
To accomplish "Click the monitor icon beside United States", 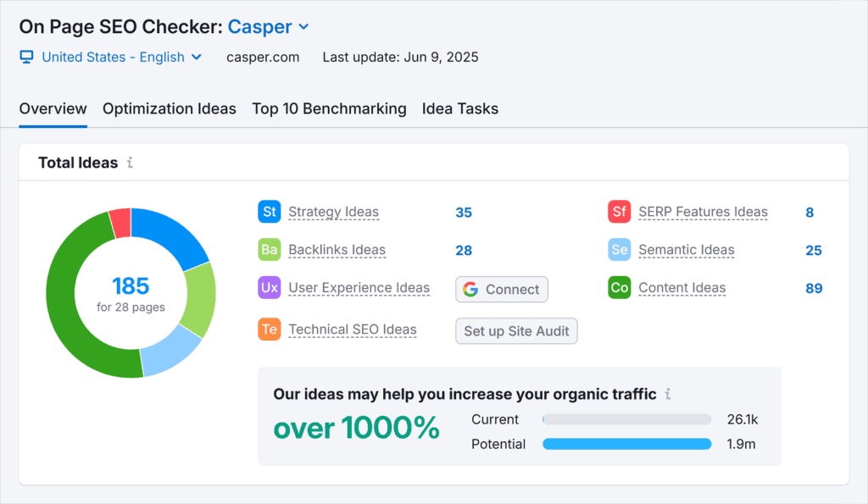I will point(26,57).
